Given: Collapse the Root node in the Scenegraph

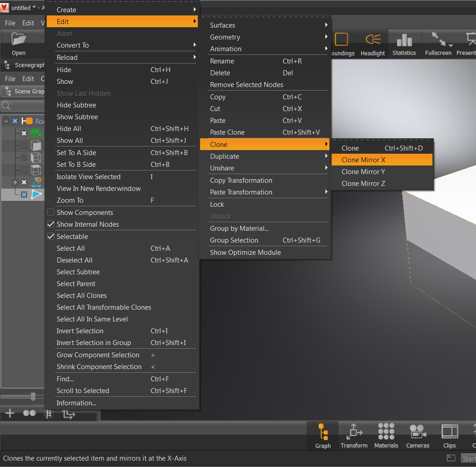Looking at the screenshot, I should pyautogui.click(x=6, y=121).
